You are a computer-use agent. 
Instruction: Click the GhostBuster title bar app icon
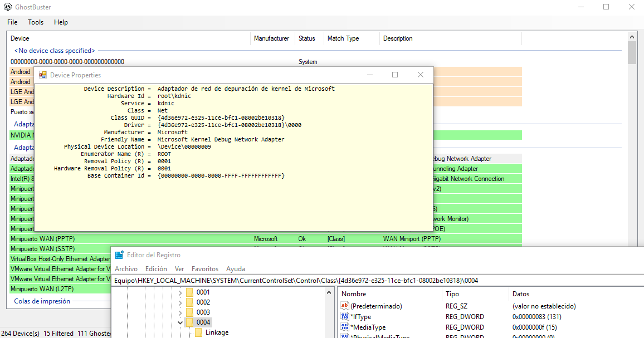point(8,7)
